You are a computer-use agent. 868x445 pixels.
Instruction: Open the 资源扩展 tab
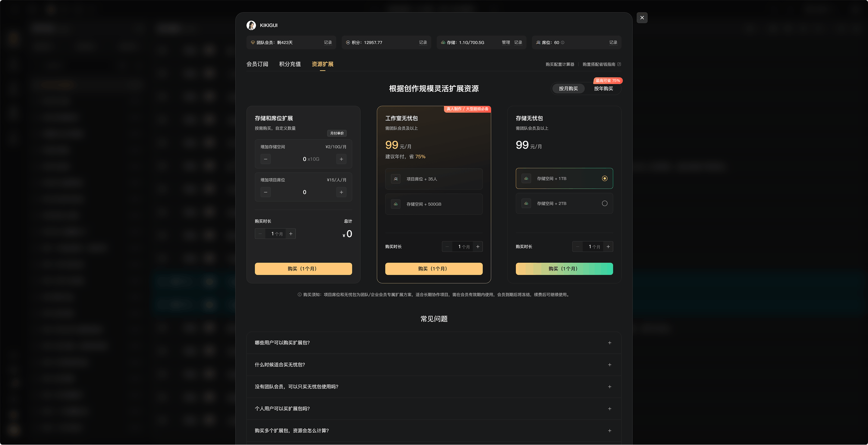(x=322, y=64)
